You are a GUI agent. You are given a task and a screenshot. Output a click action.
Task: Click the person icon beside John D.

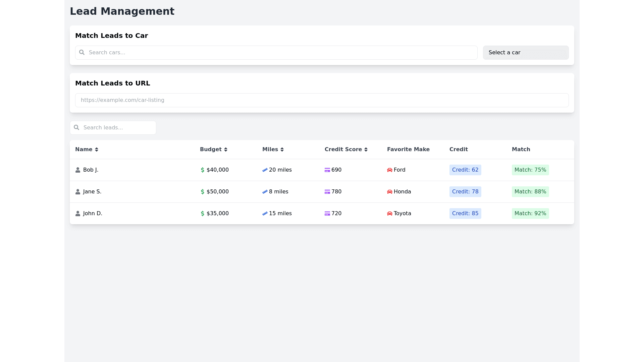pos(78,214)
